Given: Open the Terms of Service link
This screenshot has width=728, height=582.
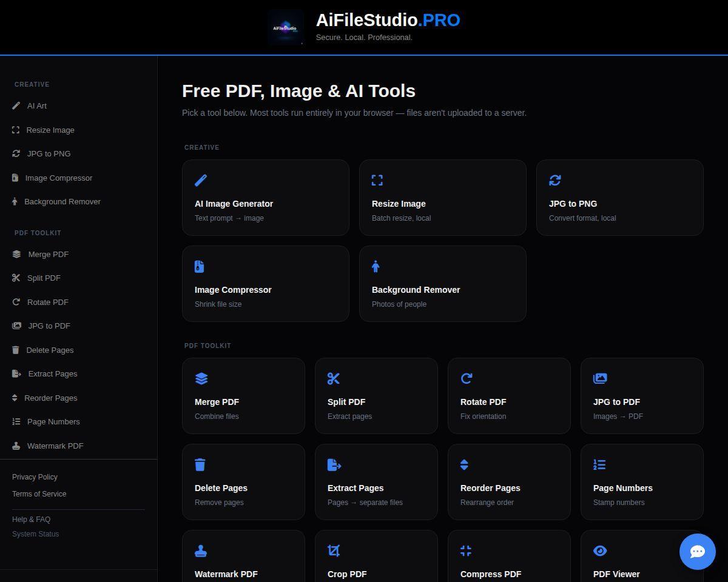Looking at the screenshot, I should [x=39, y=494].
